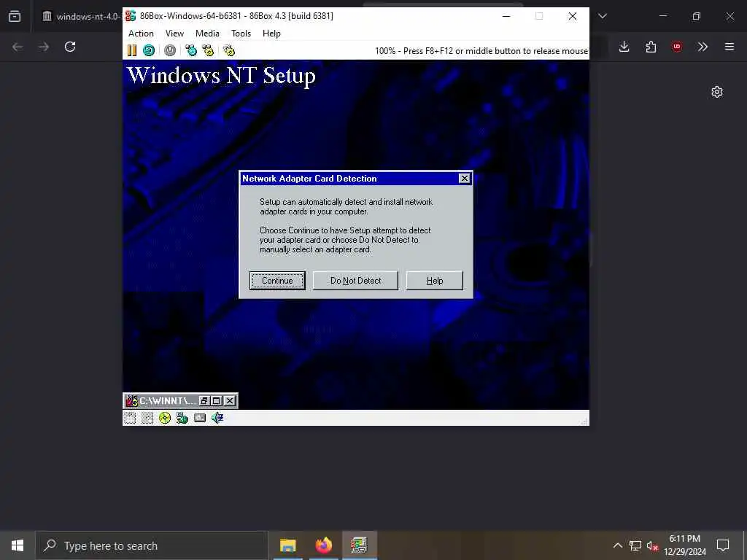Click the network icon in the system tray
Viewport: 747px width, 560px height.
(x=635, y=545)
